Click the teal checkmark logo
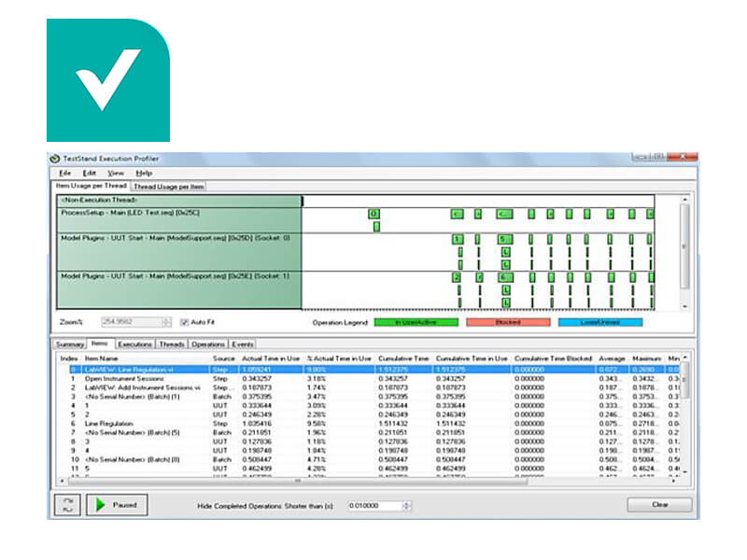 [108, 80]
